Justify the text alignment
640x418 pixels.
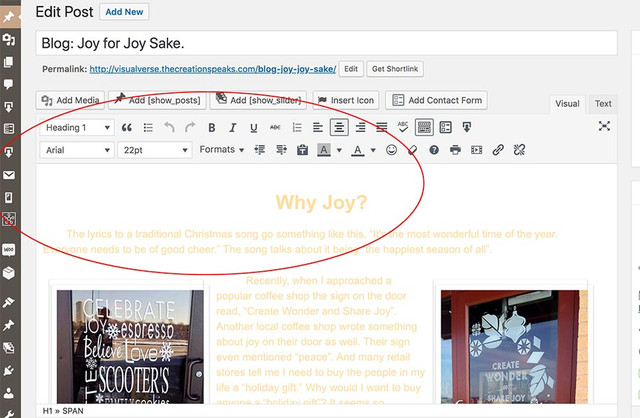382,128
